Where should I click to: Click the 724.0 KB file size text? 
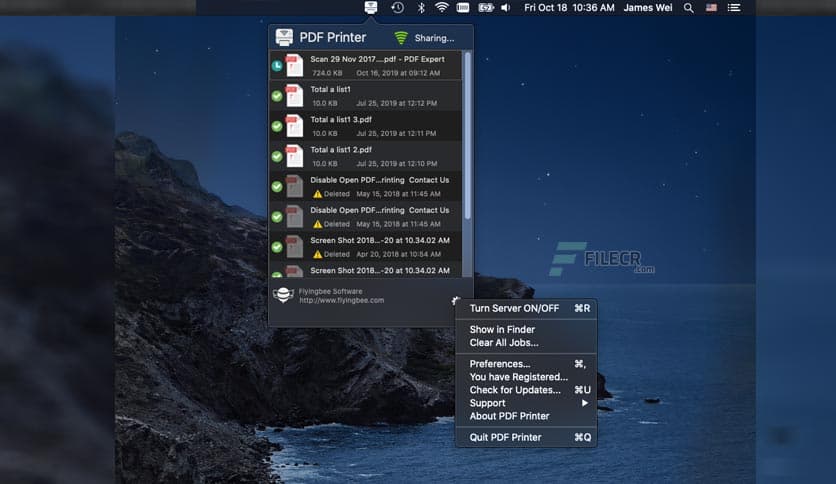(x=327, y=73)
